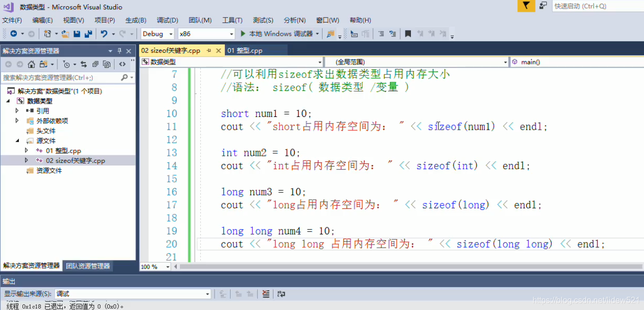Viewport: 644px width, 310px height.
Task: Save the current file with floppy icon
Action: [77, 34]
